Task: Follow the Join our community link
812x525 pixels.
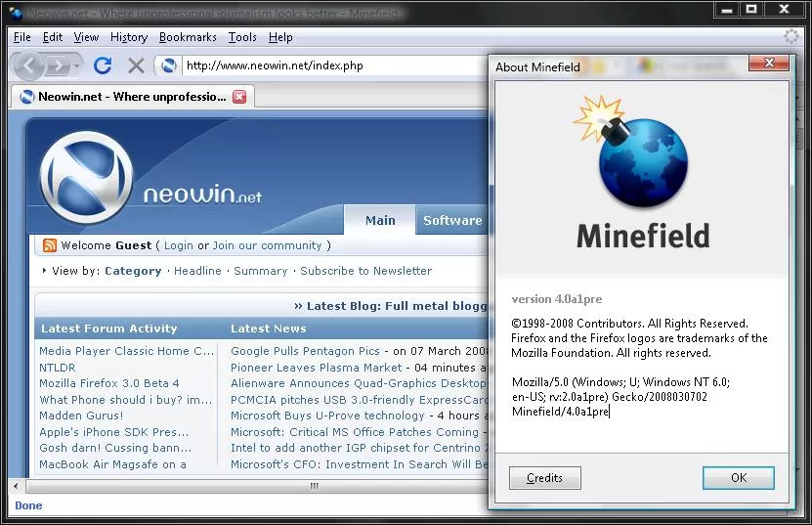Action: 267,245
